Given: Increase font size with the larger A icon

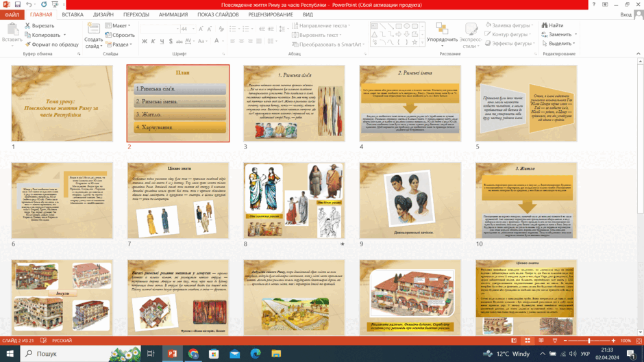Looking at the screenshot, I should click(x=201, y=29).
